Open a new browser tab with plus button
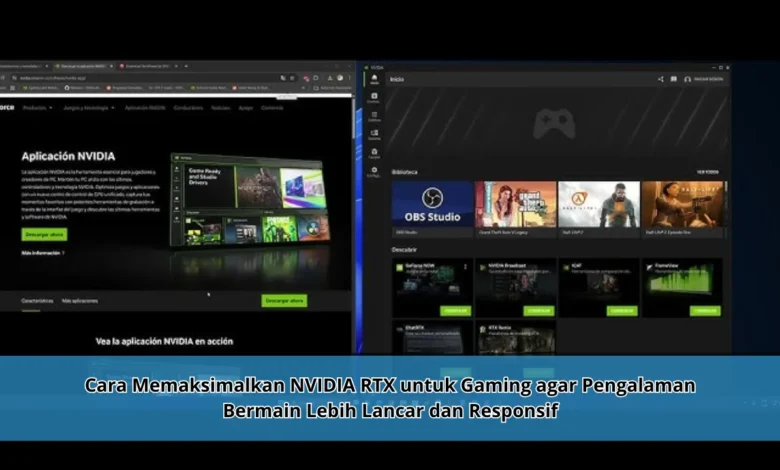 coord(186,66)
